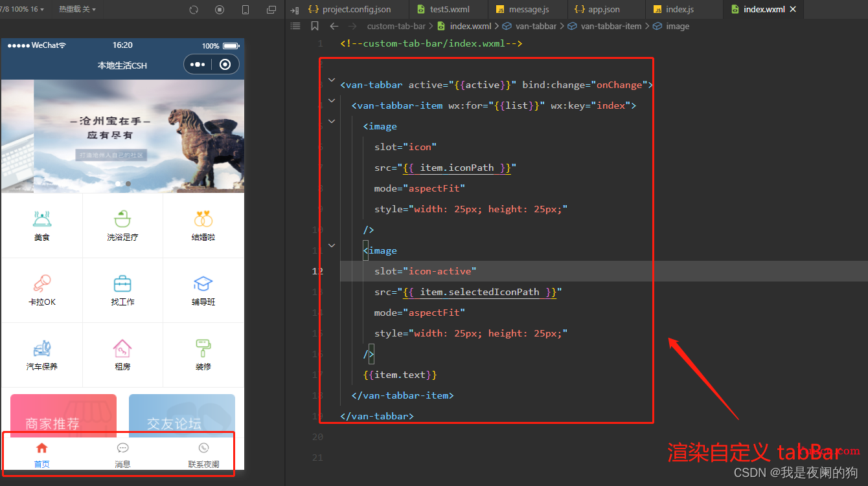This screenshot has width=868, height=486.
Task: Click the {{item.text}} code line
Action: 400,375
